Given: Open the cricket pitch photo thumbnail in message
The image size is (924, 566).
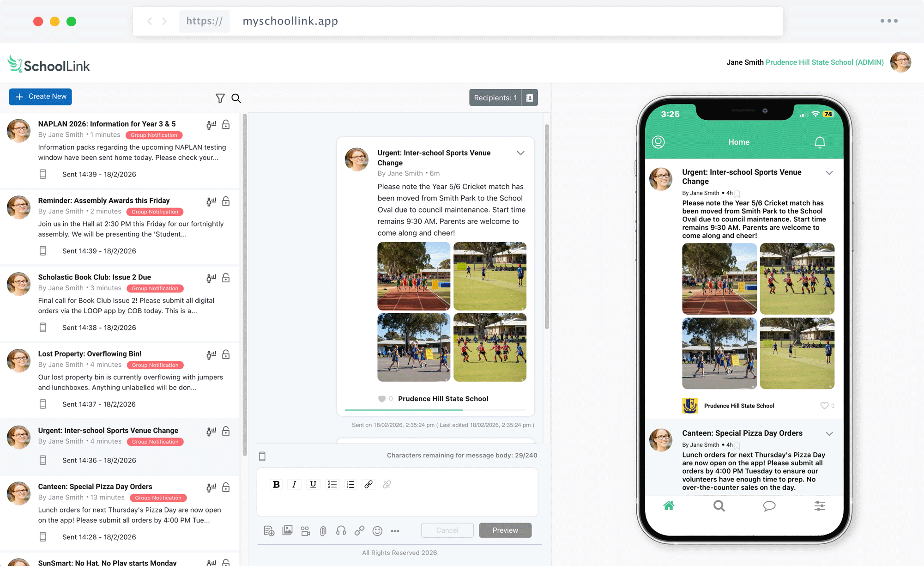Looking at the screenshot, I should tap(489, 276).
